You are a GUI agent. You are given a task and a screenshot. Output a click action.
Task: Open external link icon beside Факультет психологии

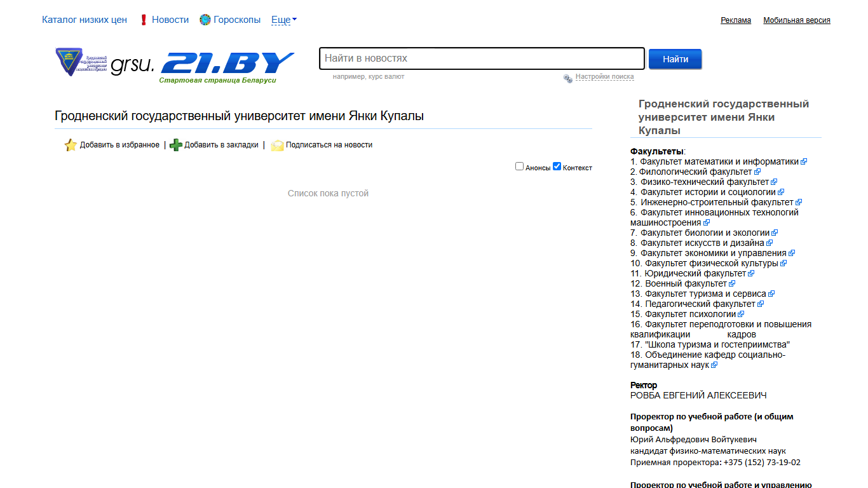coord(741,315)
